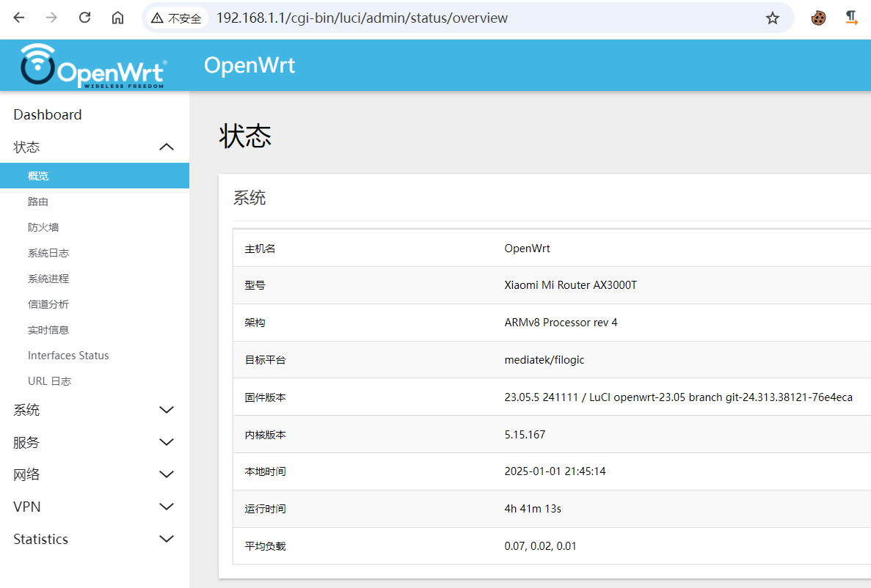Open the Interfaces Status page
This screenshot has width=871, height=588.
[x=68, y=356]
